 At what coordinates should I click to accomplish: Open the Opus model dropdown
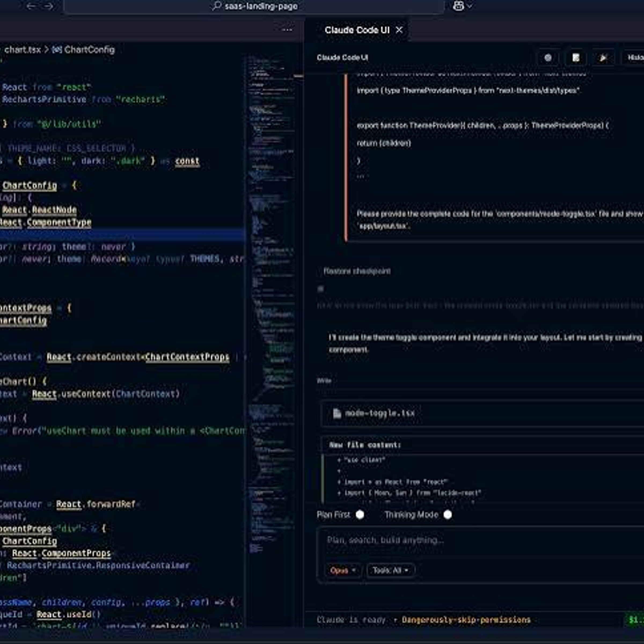pos(343,570)
